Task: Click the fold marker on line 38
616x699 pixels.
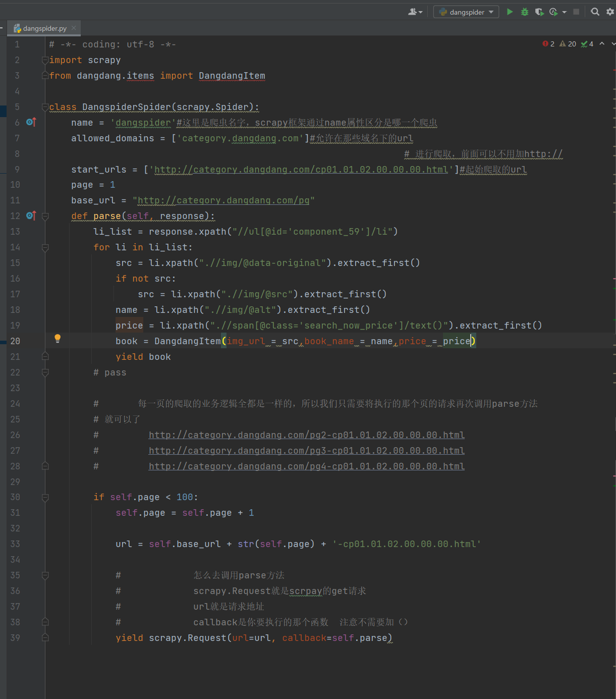Action: [45, 622]
